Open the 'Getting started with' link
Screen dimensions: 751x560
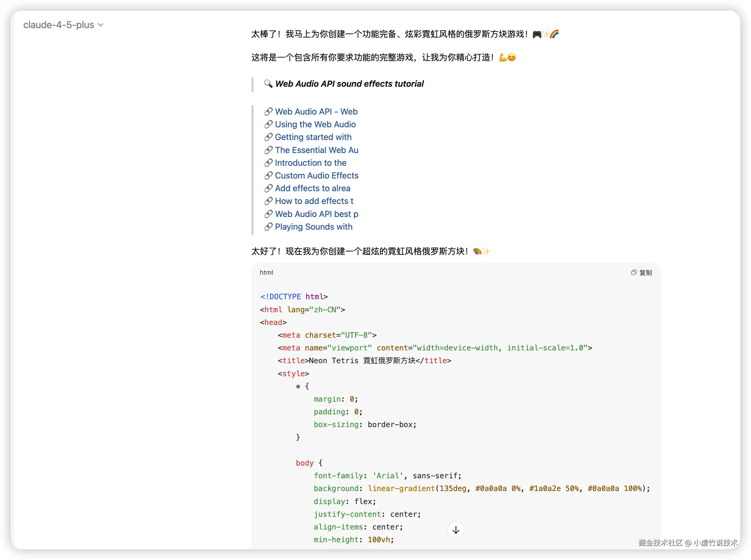pyautogui.click(x=313, y=137)
